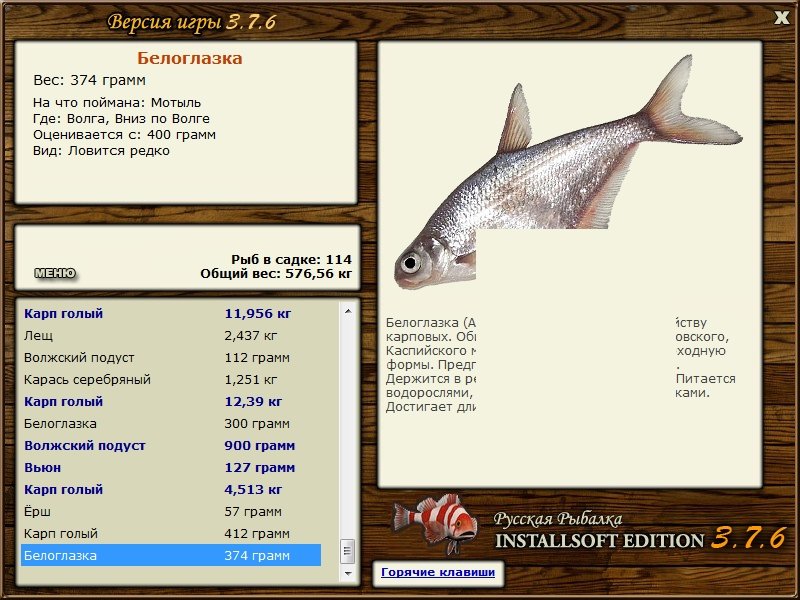The height and width of the screenshot is (600, 800).
Task: Select the Волжский подуст 900 грамм row
Action: coord(171,445)
